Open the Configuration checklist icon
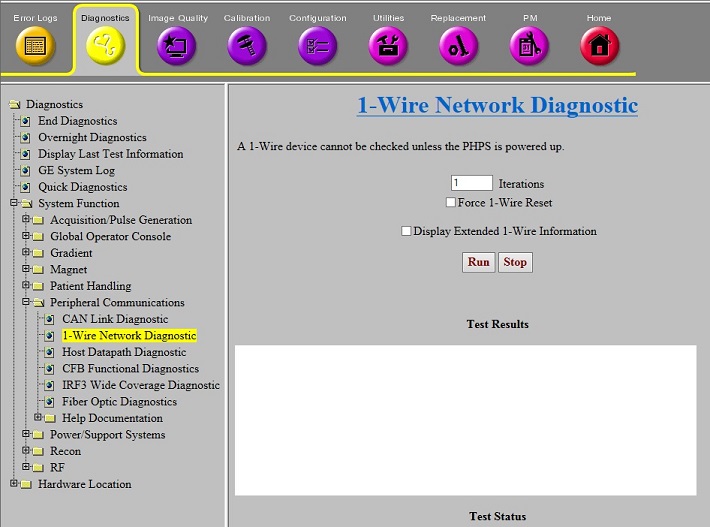This screenshot has height=527, width=710. click(318, 45)
